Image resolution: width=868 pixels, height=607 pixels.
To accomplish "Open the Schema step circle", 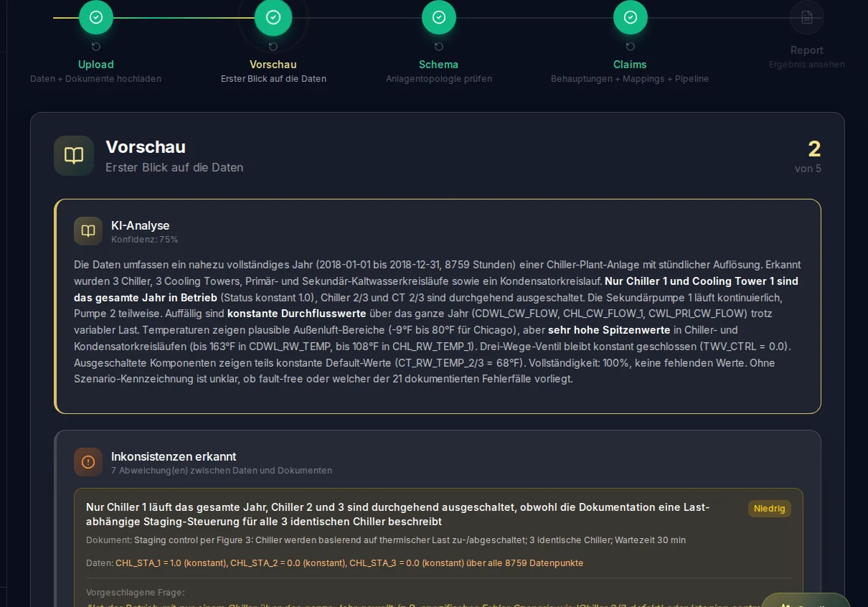I will click(x=439, y=17).
